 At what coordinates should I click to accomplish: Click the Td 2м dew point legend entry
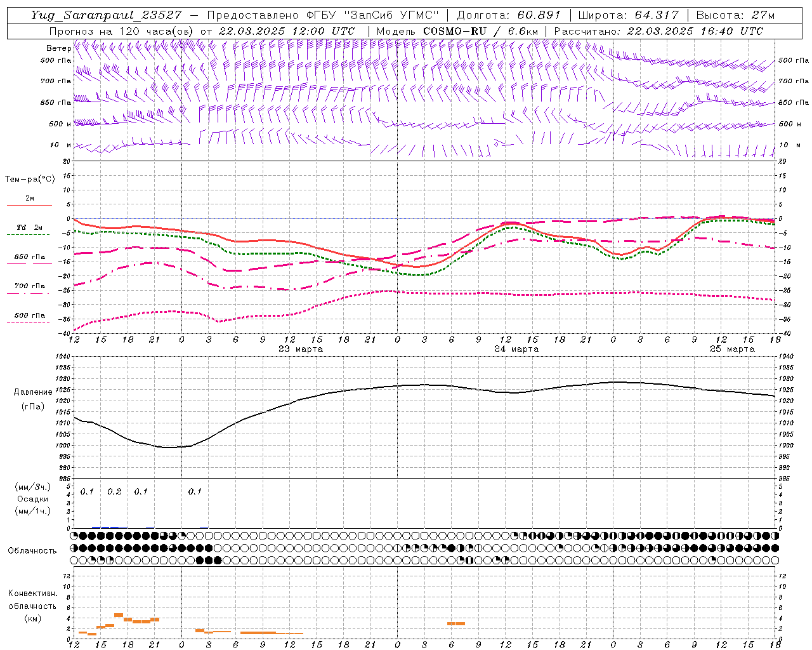click(29, 227)
